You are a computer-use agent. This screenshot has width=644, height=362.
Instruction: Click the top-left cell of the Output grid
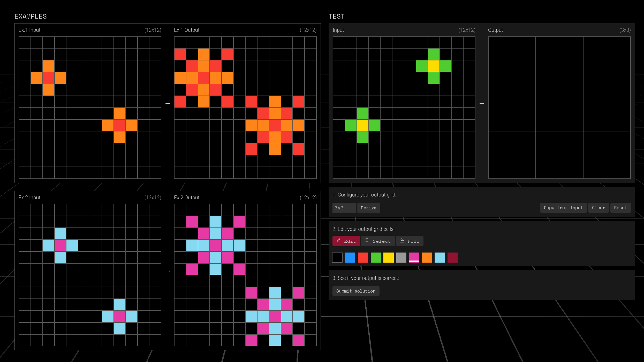click(x=512, y=61)
